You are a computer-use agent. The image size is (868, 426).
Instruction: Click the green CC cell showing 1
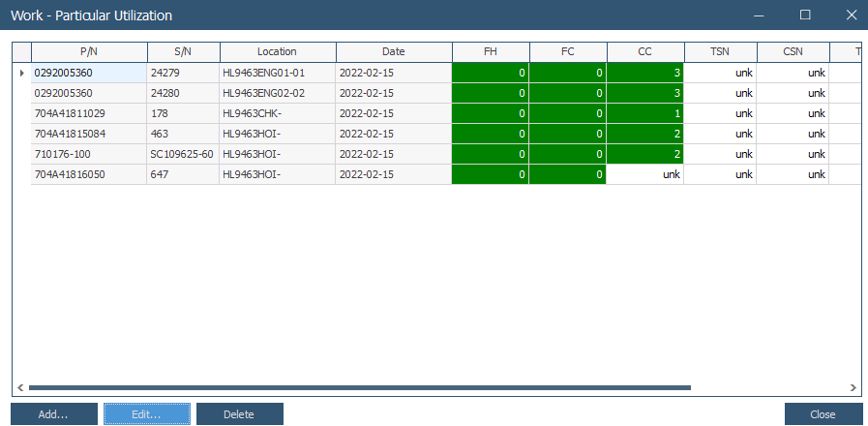coord(644,113)
